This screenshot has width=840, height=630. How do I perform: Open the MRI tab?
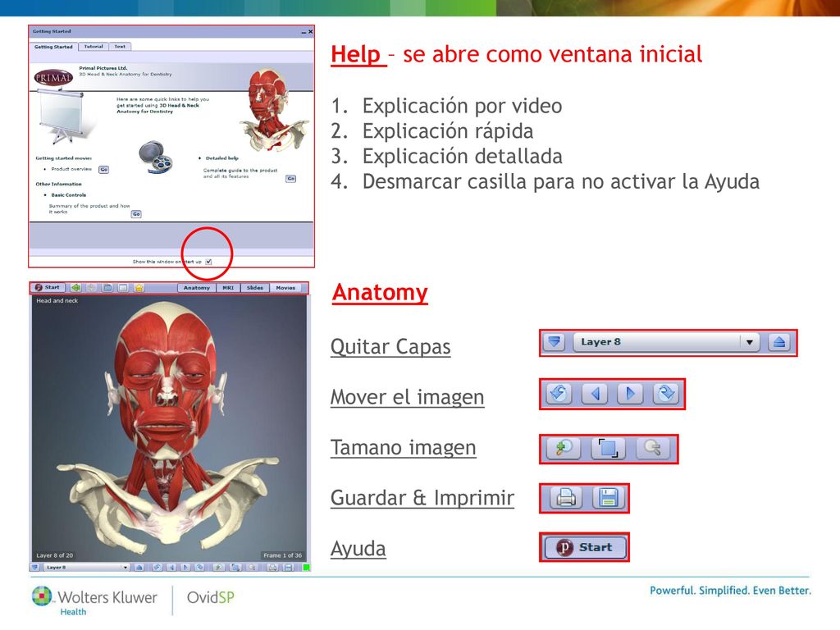click(x=228, y=288)
